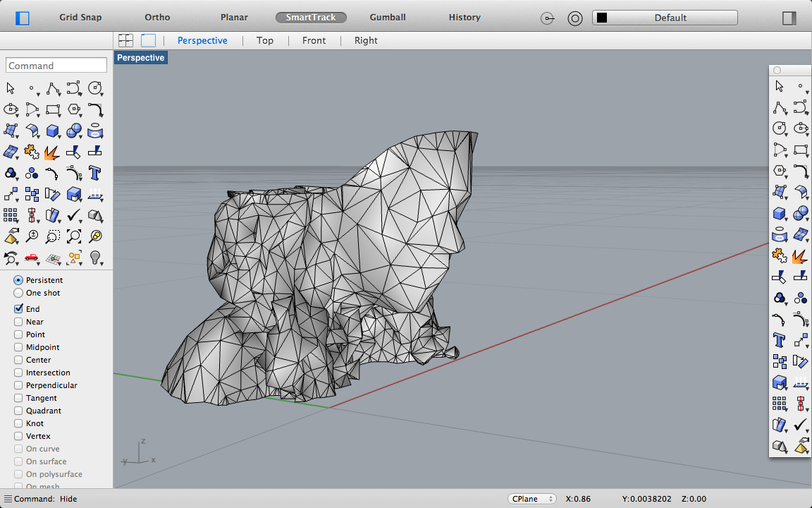The image size is (812, 508).
Task: Switch to the Front viewport tab
Action: [x=314, y=40]
